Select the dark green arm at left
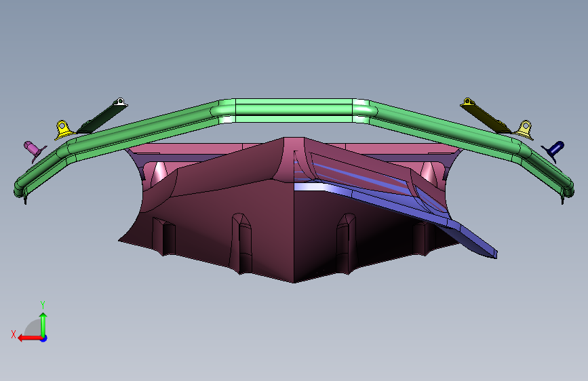This screenshot has width=588, height=381. [102, 115]
